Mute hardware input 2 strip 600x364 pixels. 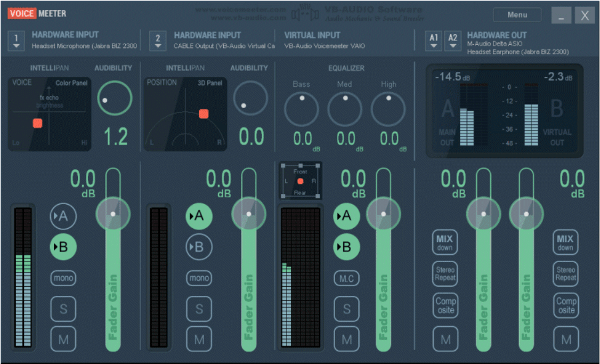[199, 339]
